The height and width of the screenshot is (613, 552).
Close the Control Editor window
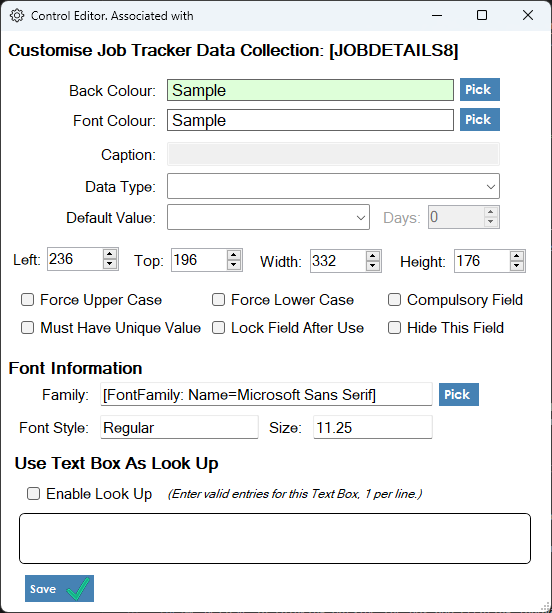coord(528,16)
